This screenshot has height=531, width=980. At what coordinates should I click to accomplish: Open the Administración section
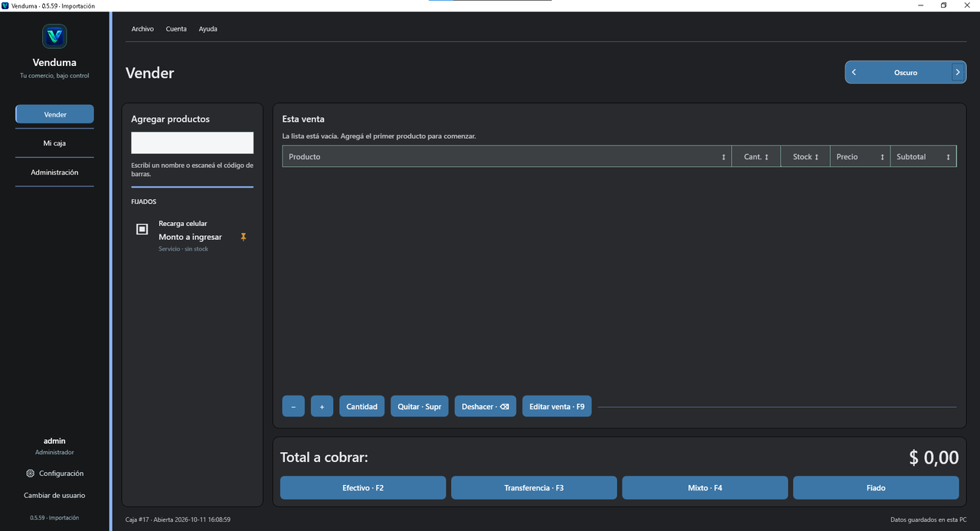point(54,172)
